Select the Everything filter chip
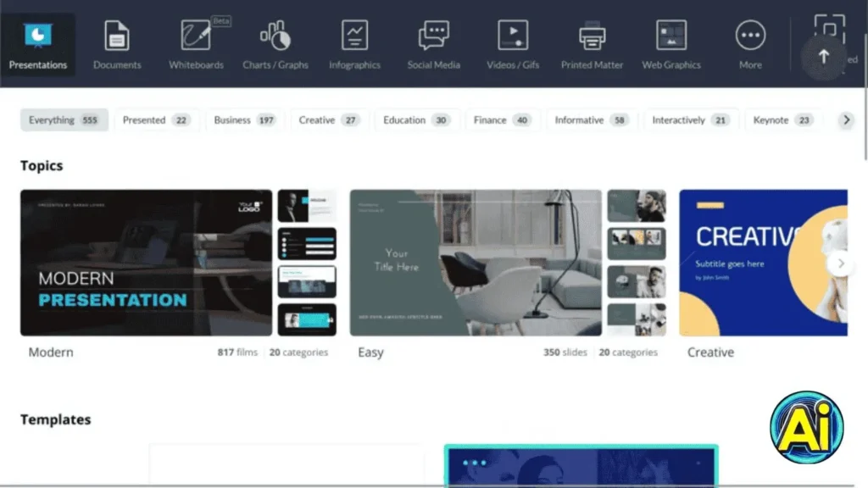This screenshot has height=488, width=868. pyautogui.click(x=64, y=120)
